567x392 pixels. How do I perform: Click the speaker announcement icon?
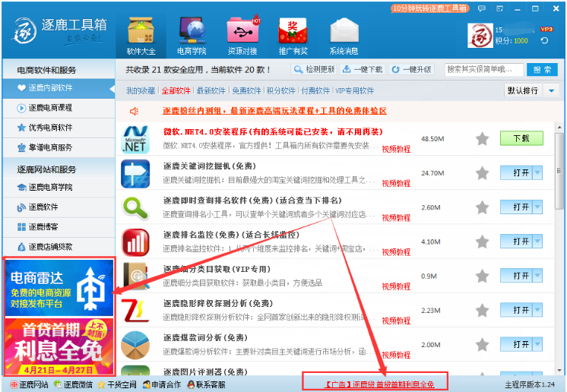(135, 111)
